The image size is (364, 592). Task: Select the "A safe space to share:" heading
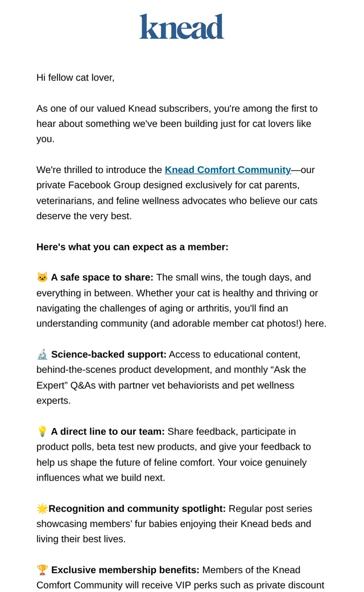(102, 278)
